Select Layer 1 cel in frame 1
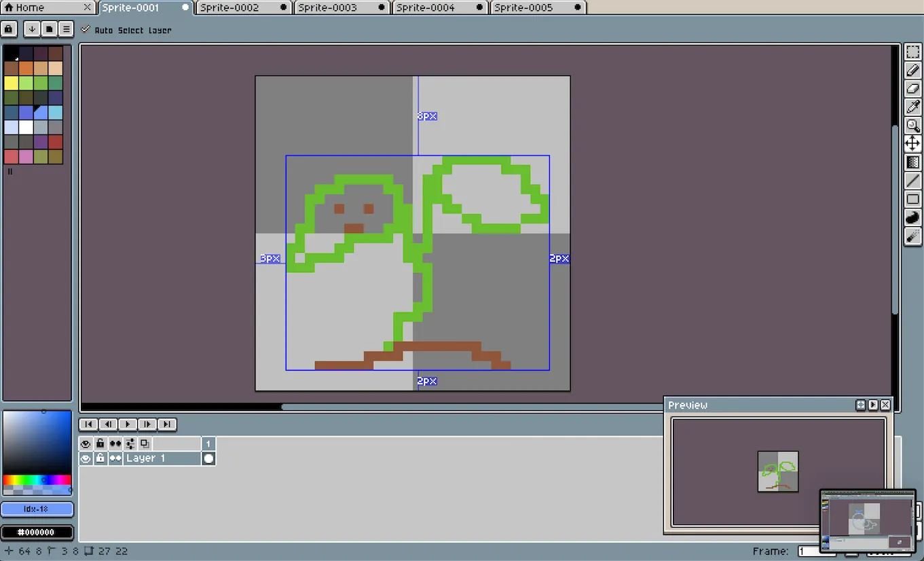Screen dimensions: 924x561 pyautogui.click(x=208, y=458)
